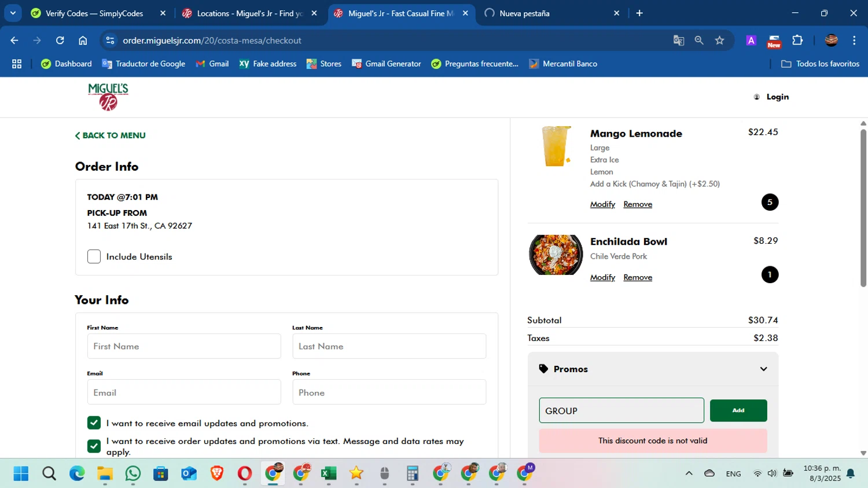Open the Windows Start button
This screenshot has height=488, width=868.
21,474
